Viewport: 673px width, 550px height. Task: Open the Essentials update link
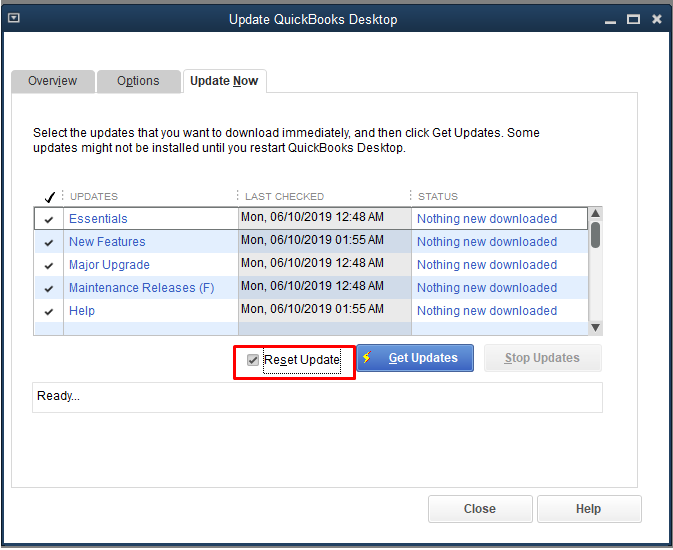pos(98,219)
